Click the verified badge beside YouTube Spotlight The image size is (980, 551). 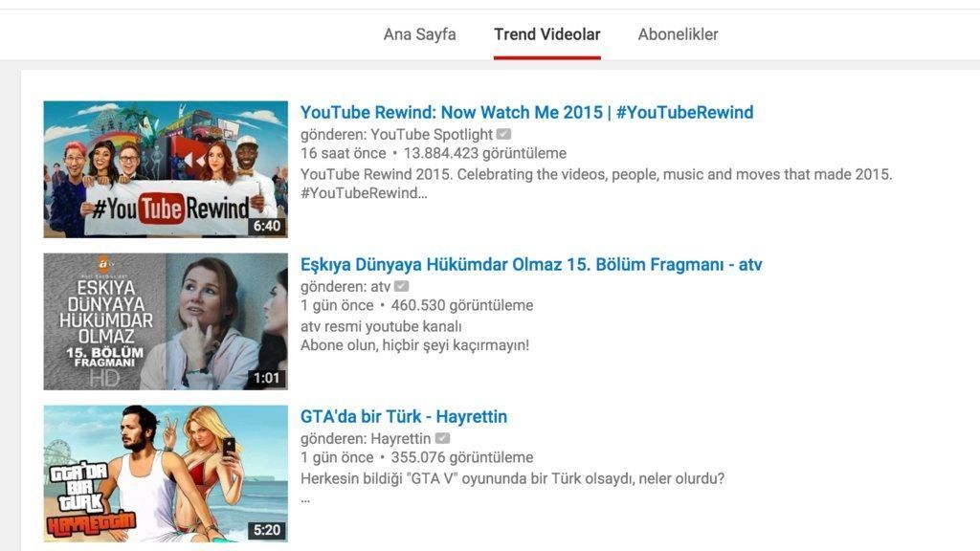503,135
